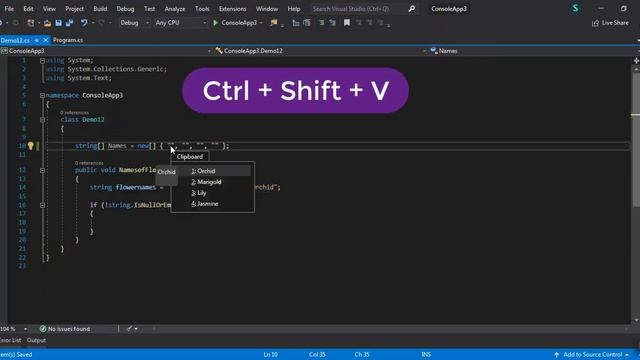Click the Live Share button
This screenshot has width=640, height=360.
(x=610, y=23)
